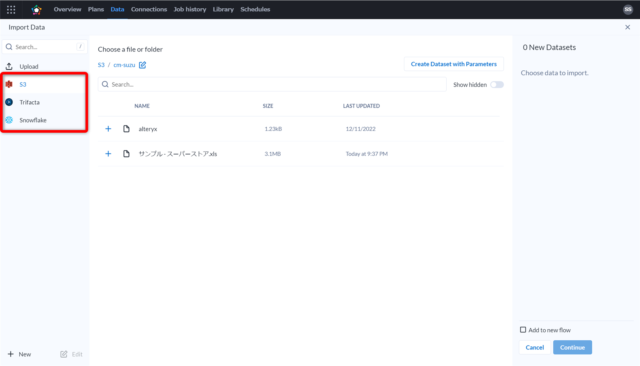Image resolution: width=640 pixels, height=366 pixels.
Task: Open the Schedules tab
Action: (255, 9)
